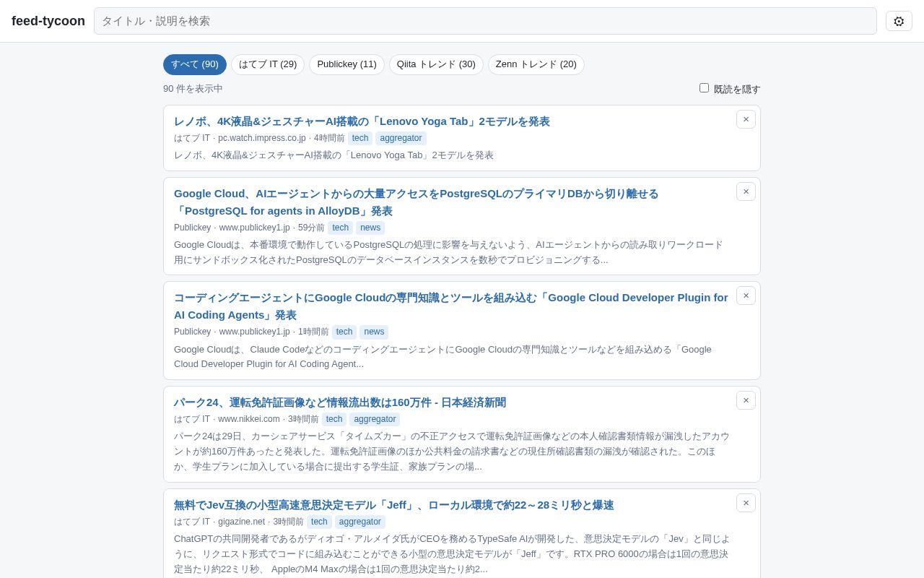Dismiss the PostgreSQL for agents article
Screen dimensions: 924x578
coord(746,191)
